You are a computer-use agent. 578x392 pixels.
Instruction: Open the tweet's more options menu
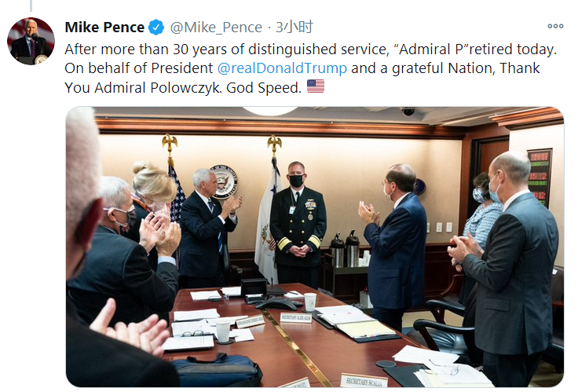(x=555, y=27)
